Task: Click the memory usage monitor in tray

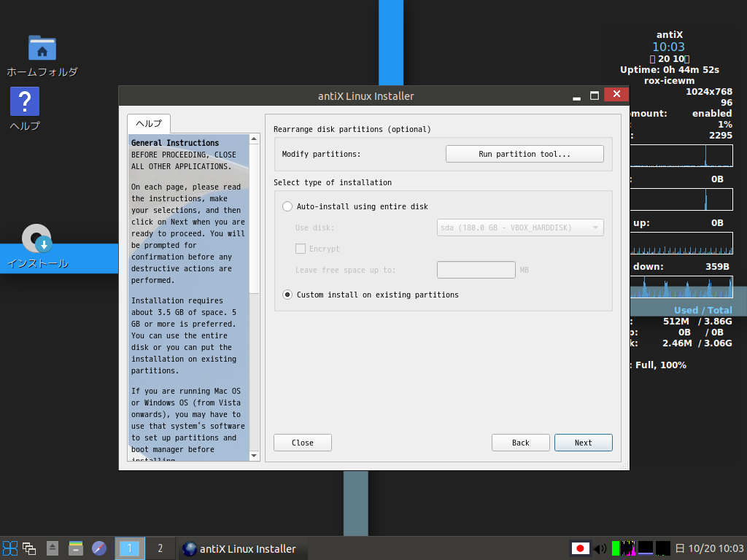Action: pyautogui.click(x=646, y=548)
